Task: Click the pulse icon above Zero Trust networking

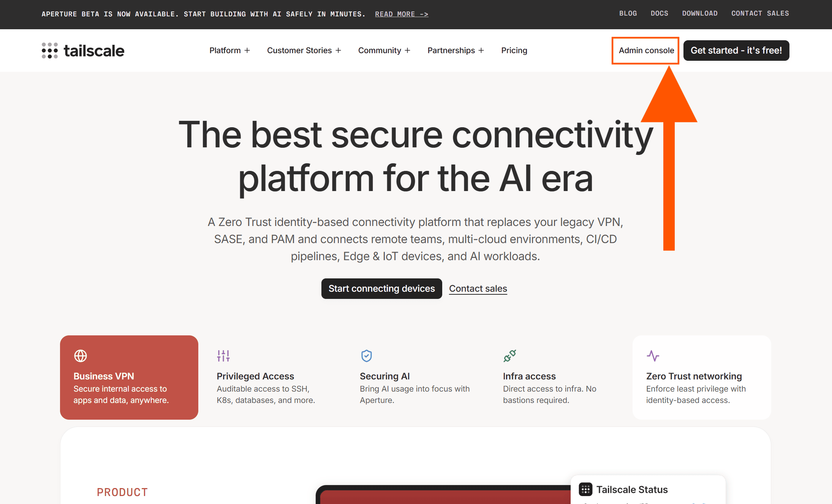Action: click(653, 356)
